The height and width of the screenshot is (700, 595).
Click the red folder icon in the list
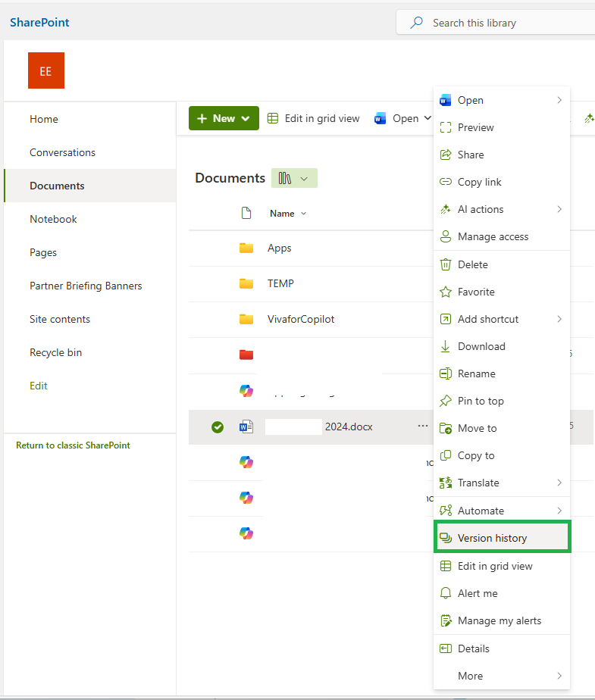pyautogui.click(x=246, y=355)
